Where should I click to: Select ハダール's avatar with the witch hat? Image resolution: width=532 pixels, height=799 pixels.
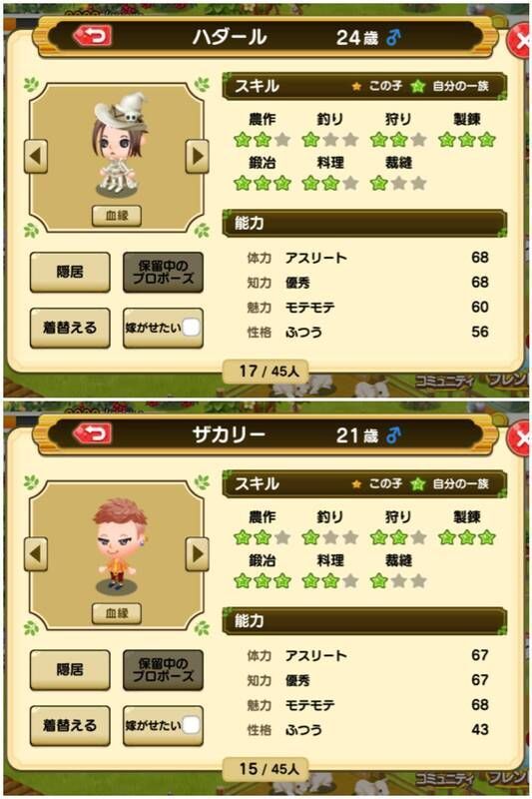coord(120,144)
